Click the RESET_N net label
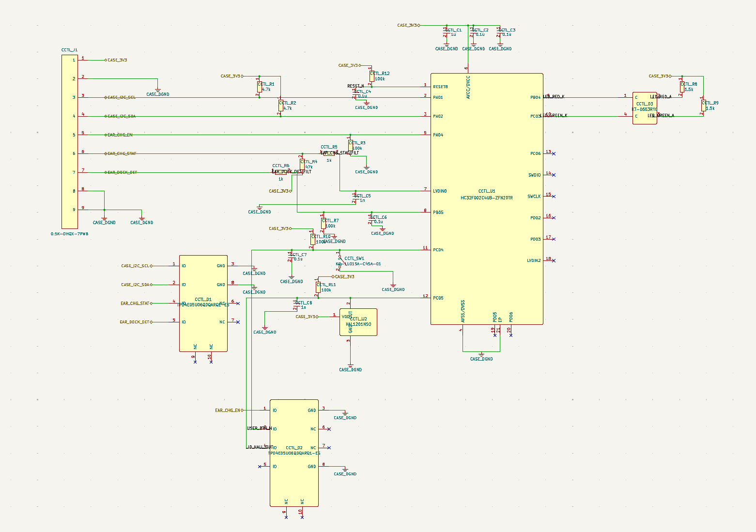 (355, 86)
